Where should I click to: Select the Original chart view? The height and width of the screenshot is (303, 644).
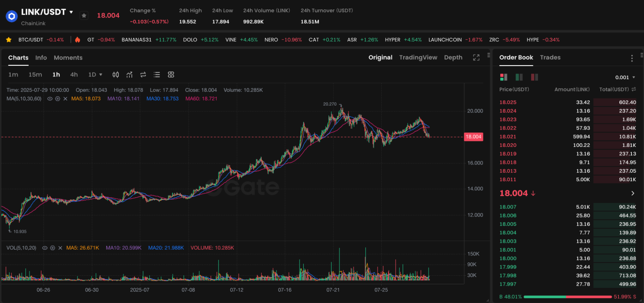click(x=380, y=57)
